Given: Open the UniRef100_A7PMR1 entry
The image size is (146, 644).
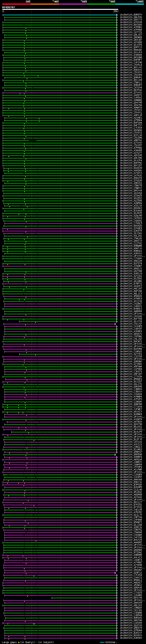Looking at the screenshot, I should point(131,27).
